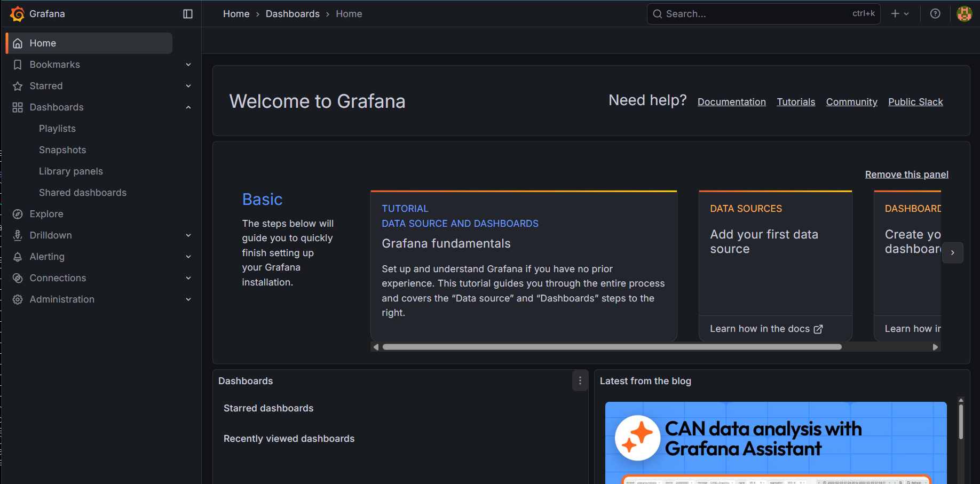Open the Public Slack link

915,102
